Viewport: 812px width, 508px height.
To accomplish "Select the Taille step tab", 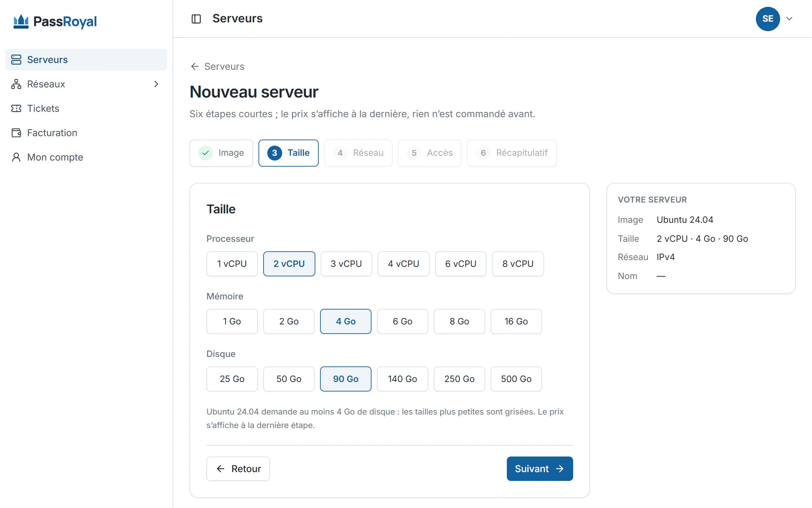I will 289,153.
